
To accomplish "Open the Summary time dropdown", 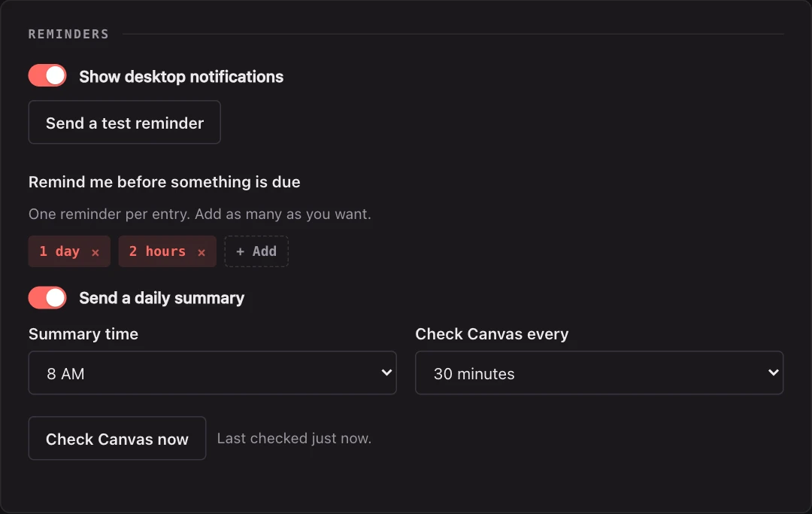I will coord(212,373).
